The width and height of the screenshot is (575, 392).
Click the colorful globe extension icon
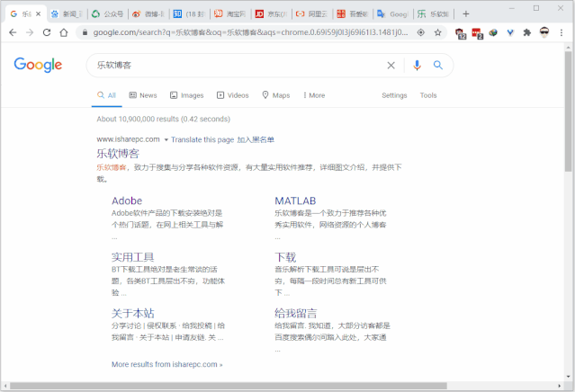coord(493,32)
